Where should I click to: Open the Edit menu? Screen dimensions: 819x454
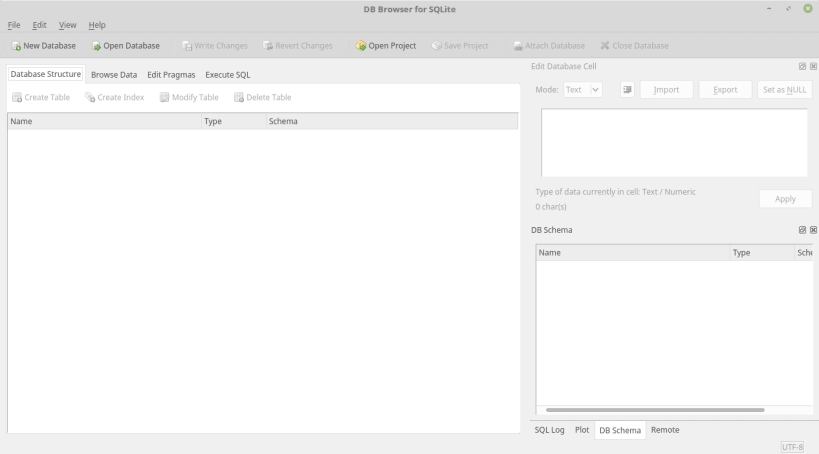[x=39, y=25]
